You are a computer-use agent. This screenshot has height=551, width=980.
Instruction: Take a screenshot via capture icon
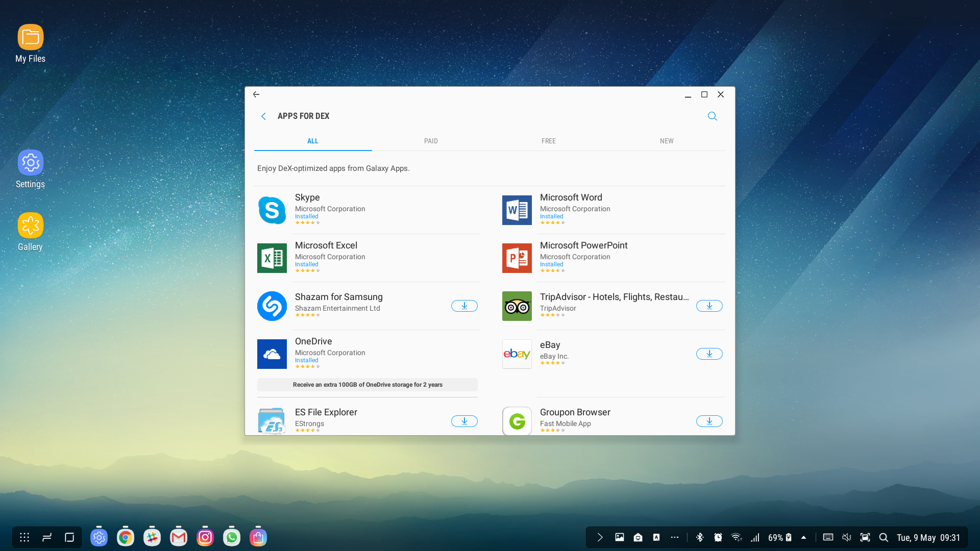[865, 537]
